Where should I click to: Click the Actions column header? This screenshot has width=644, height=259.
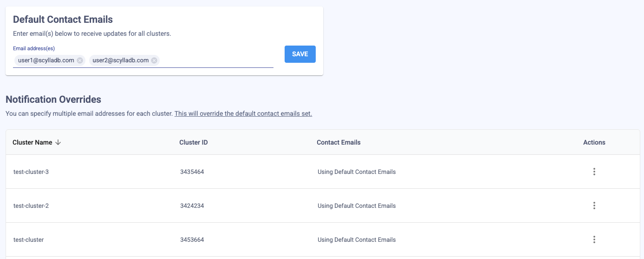[x=594, y=143]
